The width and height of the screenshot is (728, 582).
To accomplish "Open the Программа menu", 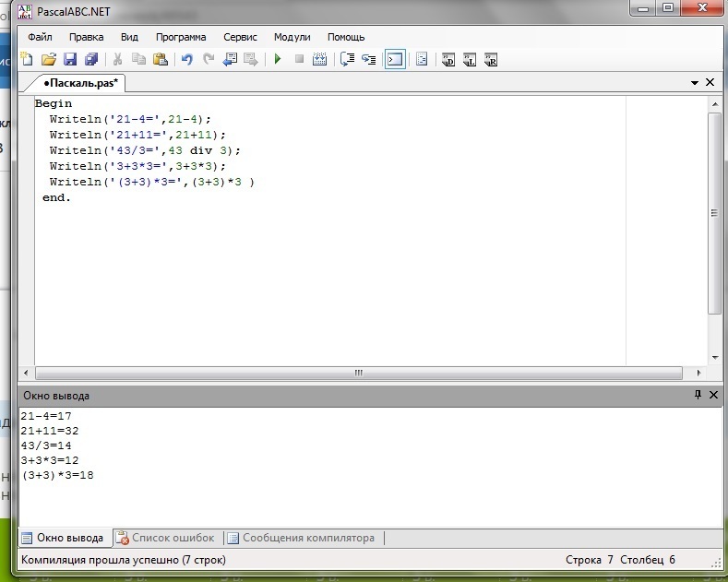I will pos(181,37).
